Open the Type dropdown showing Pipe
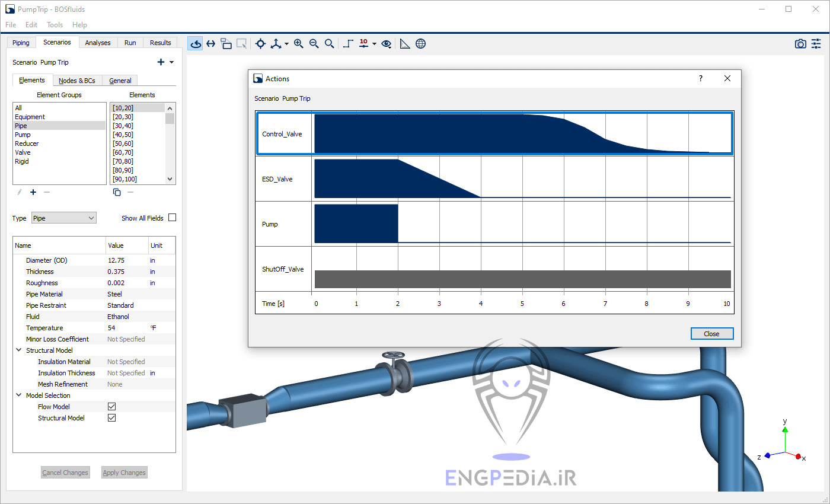 (x=63, y=218)
